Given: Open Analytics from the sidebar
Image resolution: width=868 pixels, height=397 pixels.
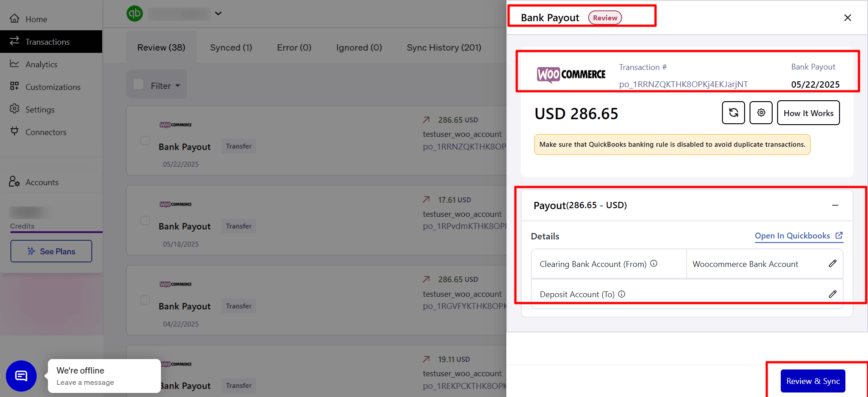Looking at the screenshot, I should tap(51, 64).
